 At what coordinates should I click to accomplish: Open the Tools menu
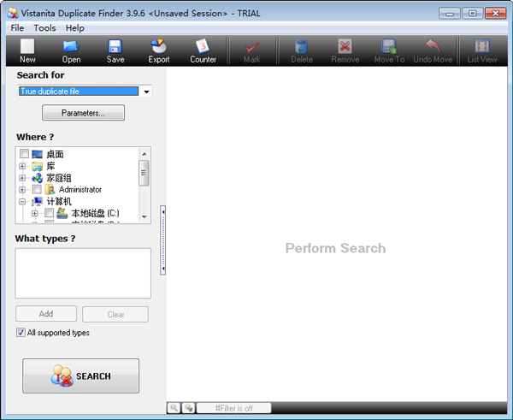[44, 28]
